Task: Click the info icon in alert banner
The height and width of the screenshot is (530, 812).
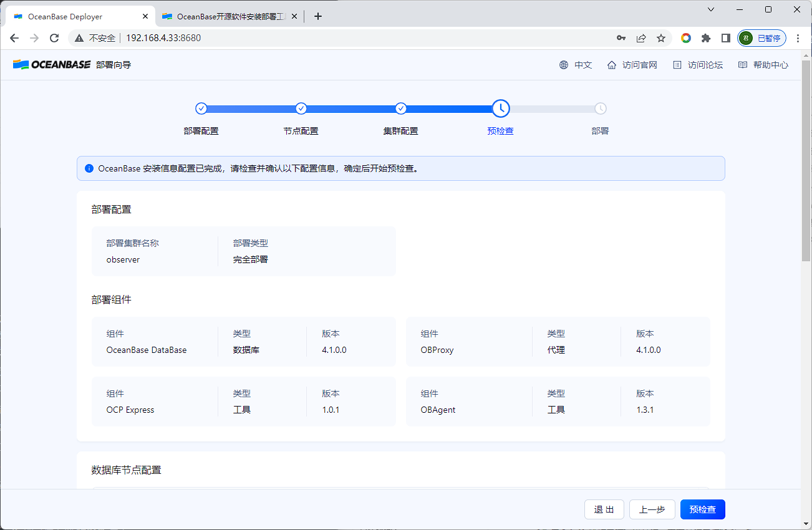Action: (89, 168)
